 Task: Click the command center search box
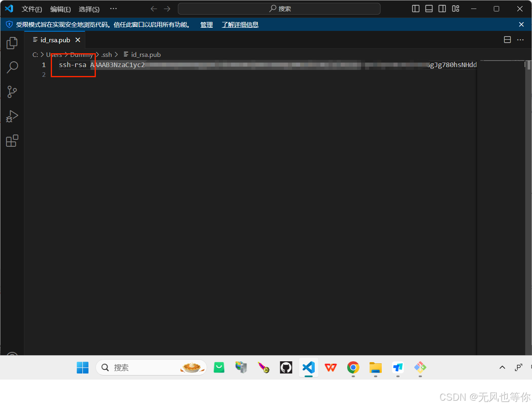pyautogui.click(x=279, y=9)
